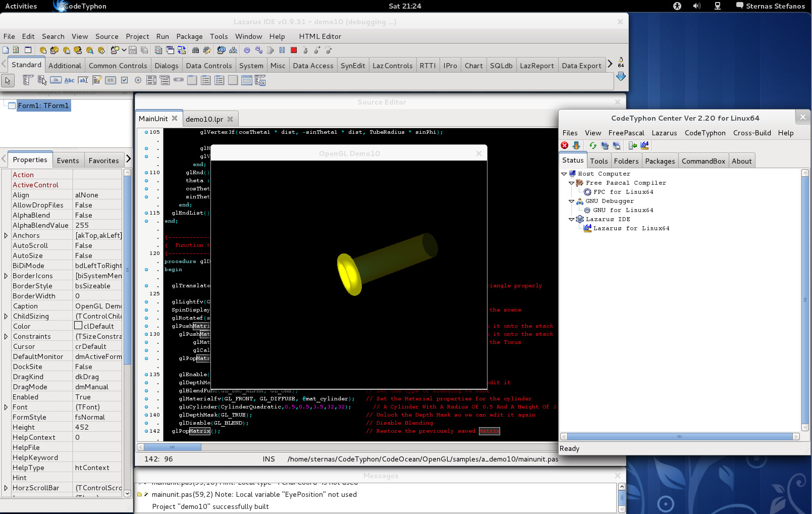
Task: Click the Step Over debug icon
Action: coord(317,50)
